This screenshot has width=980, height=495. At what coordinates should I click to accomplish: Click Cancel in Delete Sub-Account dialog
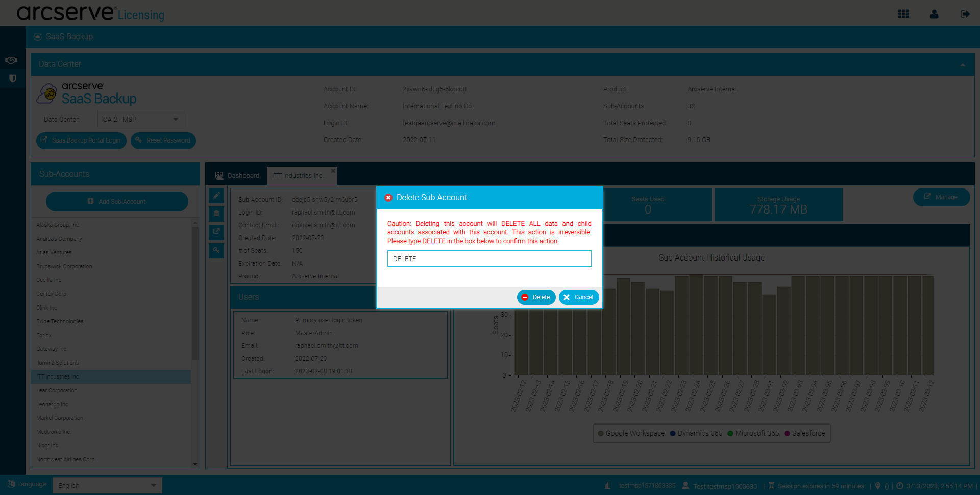coord(579,297)
